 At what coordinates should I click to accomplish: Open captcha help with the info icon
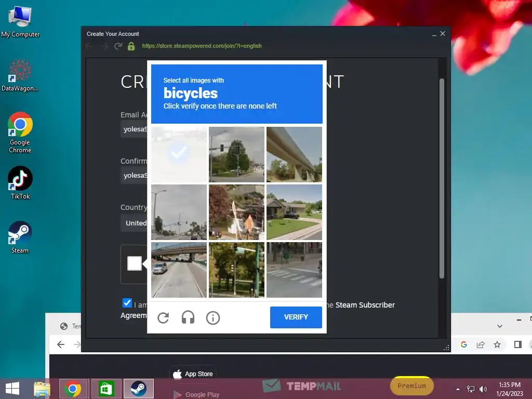tap(212, 318)
